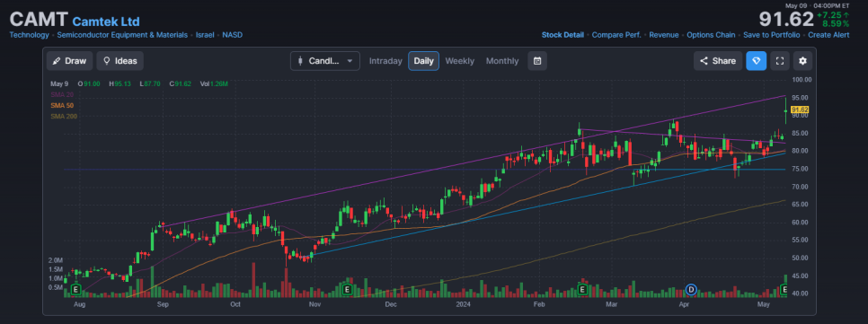The width and height of the screenshot is (868, 324).
Task: Open the Ideas menu
Action: click(x=120, y=61)
